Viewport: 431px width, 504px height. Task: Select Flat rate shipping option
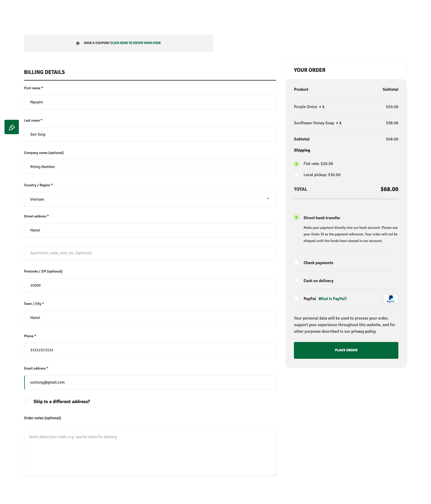tap(297, 164)
